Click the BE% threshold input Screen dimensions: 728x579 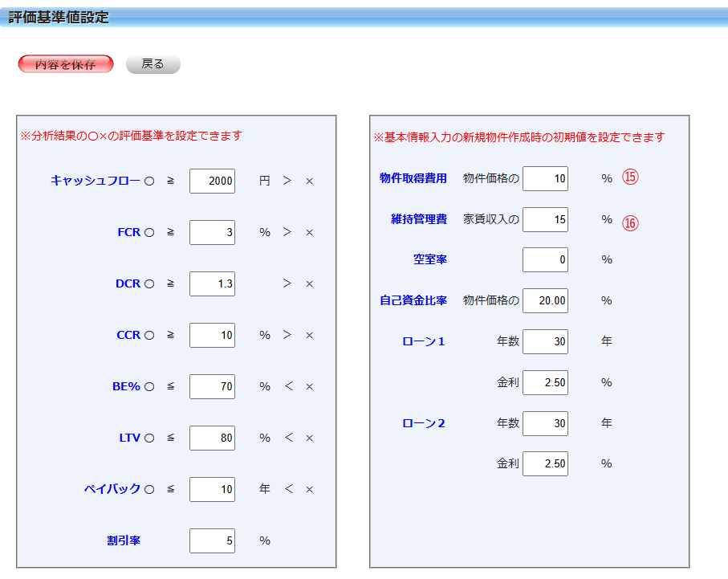click(x=212, y=386)
